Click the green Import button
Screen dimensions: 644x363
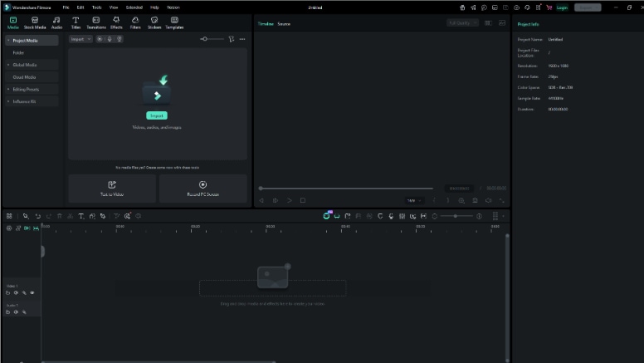[157, 116]
